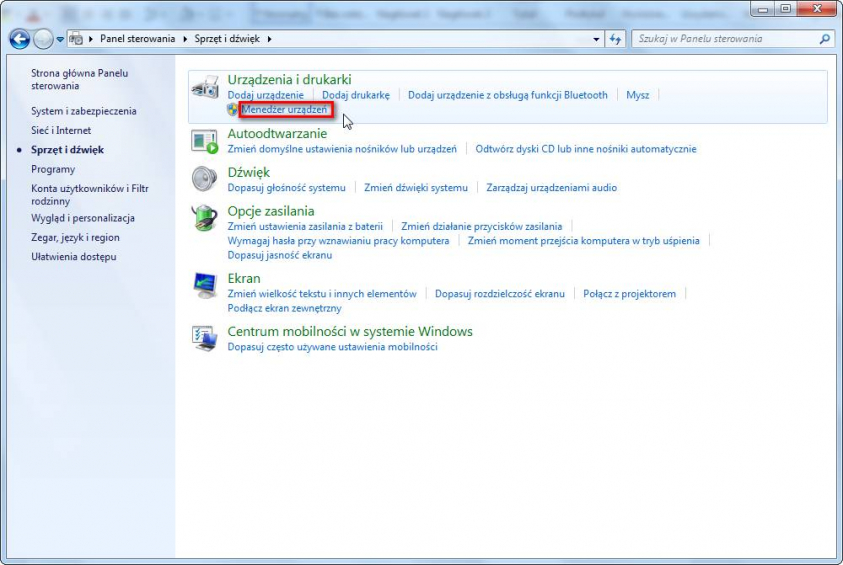Click the Opcje zasilania battery icon
The image size is (843, 565).
tap(205, 218)
